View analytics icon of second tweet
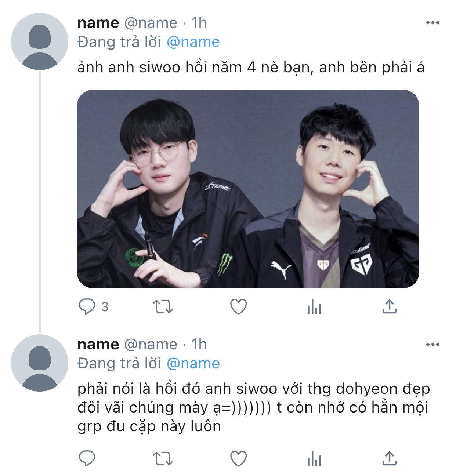 (314, 458)
